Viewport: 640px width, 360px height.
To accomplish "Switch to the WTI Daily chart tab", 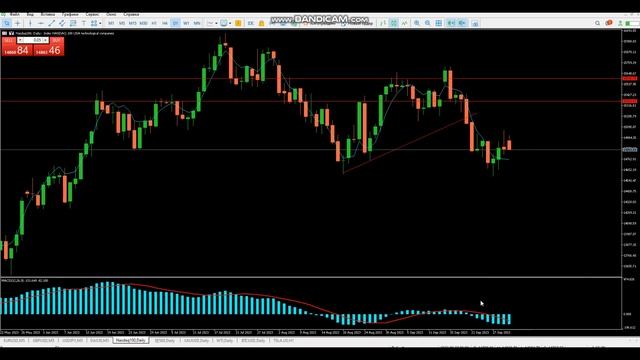I will click(x=224, y=340).
